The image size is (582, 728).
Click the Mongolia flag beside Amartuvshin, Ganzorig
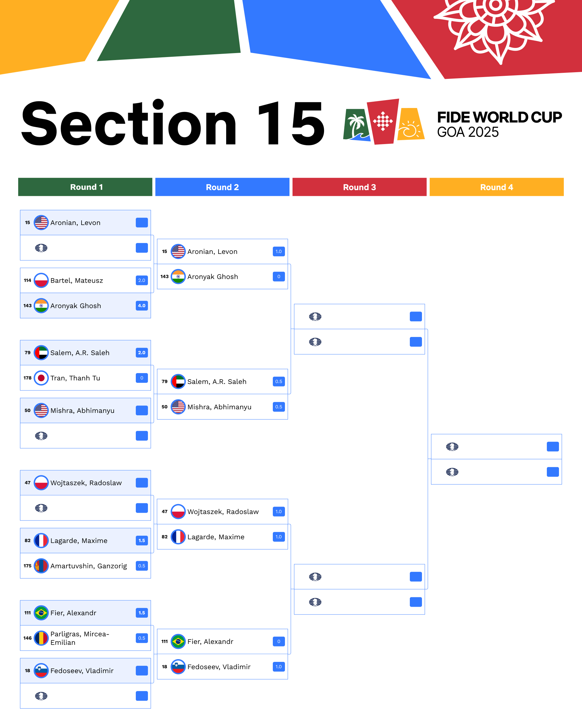tap(41, 566)
